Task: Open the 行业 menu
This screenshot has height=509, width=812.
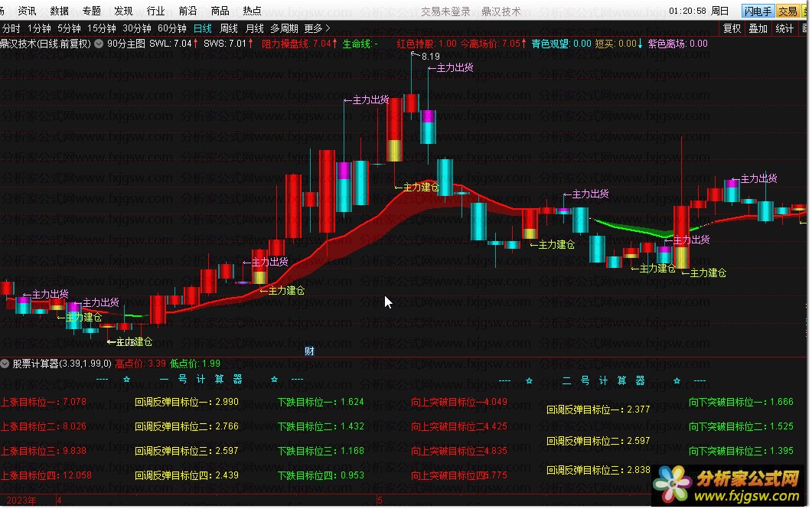Action: (155, 11)
